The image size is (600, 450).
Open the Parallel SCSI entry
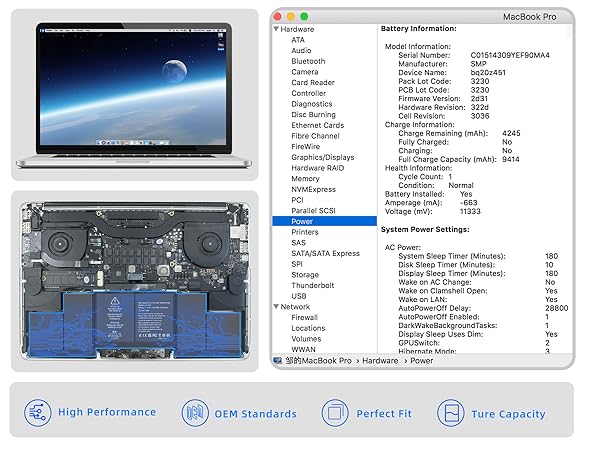(x=313, y=210)
